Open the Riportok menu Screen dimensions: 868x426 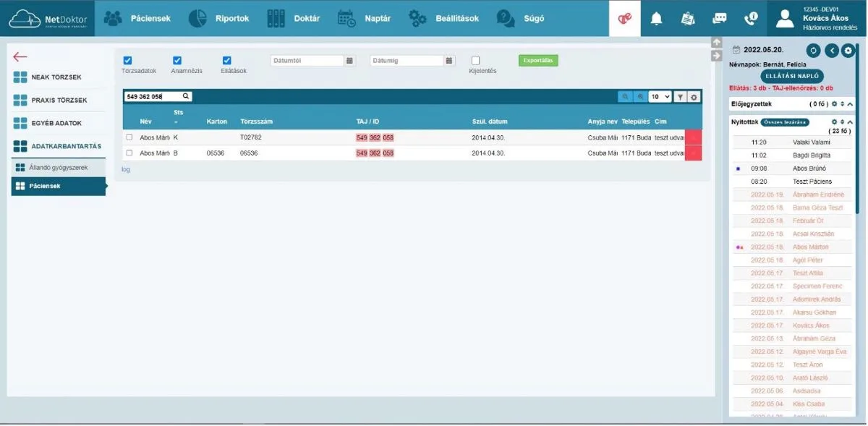click(218, 18)
